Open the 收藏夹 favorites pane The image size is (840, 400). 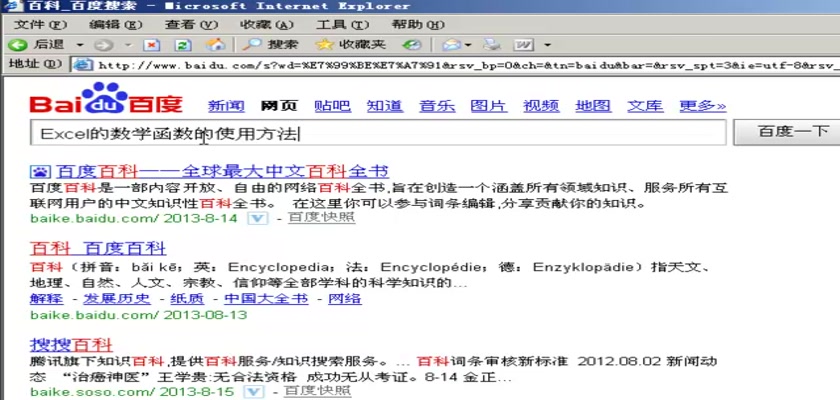350,45
